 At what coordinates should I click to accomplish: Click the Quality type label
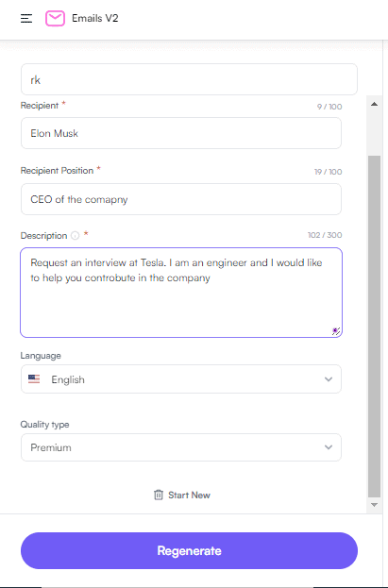(44, 425)
